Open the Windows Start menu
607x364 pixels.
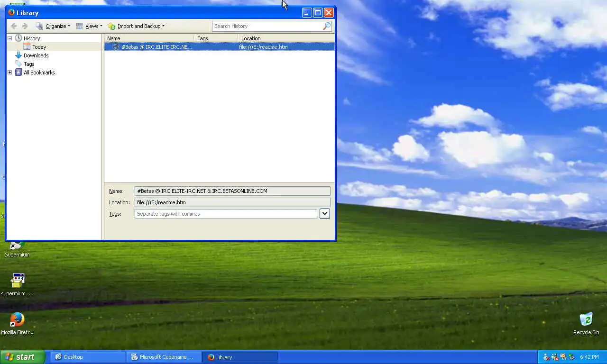[x=22, y=357]
